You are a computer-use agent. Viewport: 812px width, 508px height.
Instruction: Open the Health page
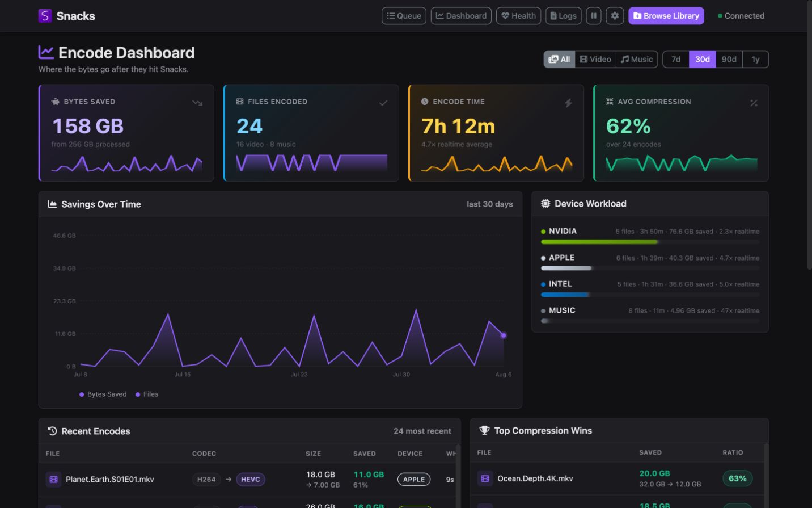coord(519,16)
